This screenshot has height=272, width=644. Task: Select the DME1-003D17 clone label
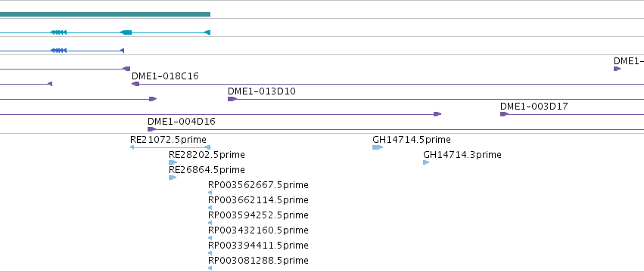534,107
